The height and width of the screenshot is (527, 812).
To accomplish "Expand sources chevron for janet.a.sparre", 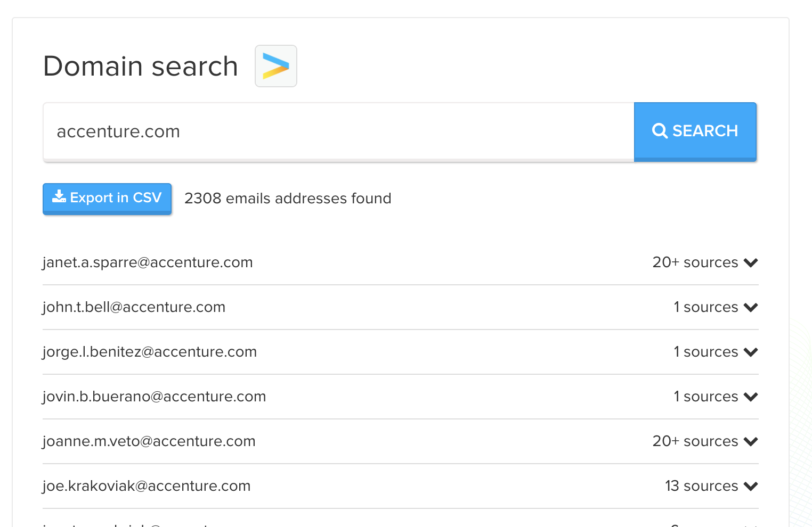I will (751, 262).
